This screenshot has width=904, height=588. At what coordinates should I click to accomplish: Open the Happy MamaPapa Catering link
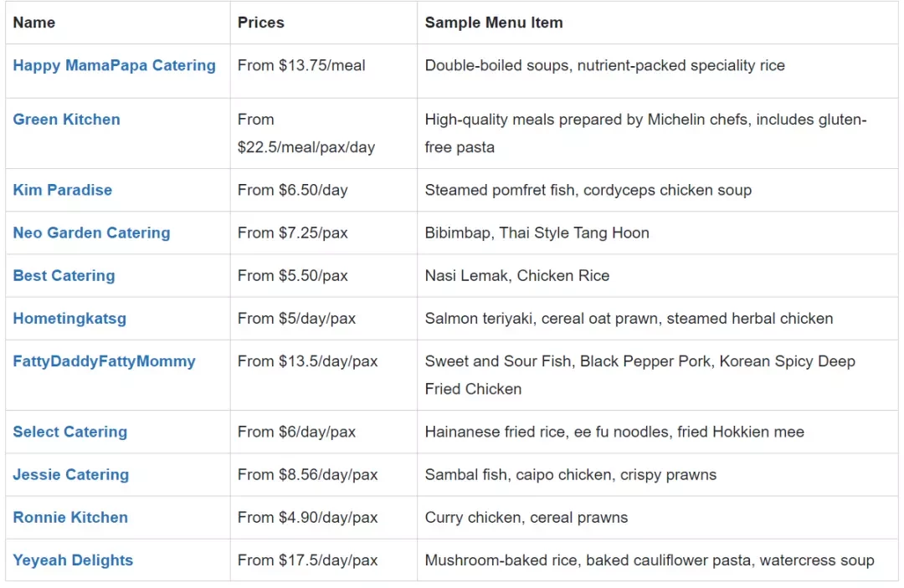pos(114,65)
